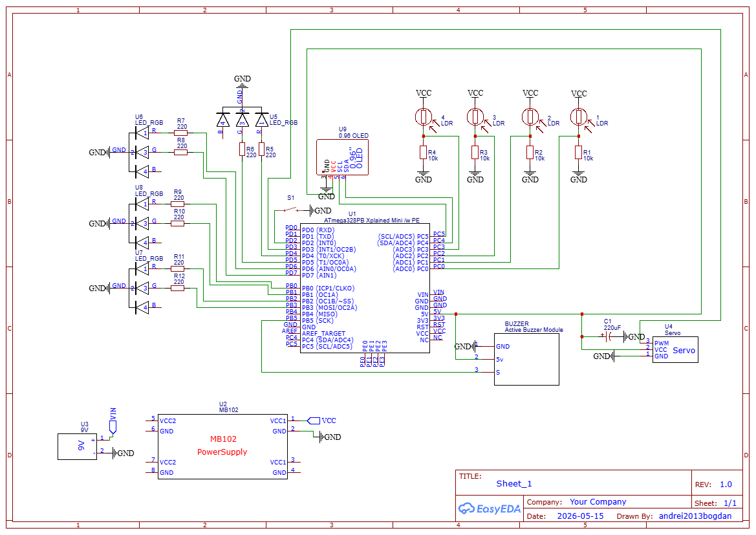
Task: Select resistor R6 220 symbol
Action: coord(242,149)
